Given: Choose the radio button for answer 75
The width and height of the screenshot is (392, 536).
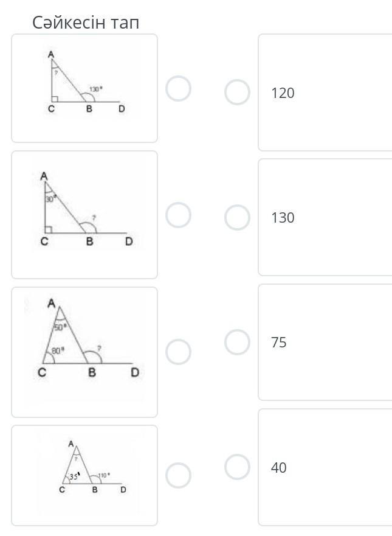Looking at the screenshot, I should pyautogui.click(x=237, y=342).
